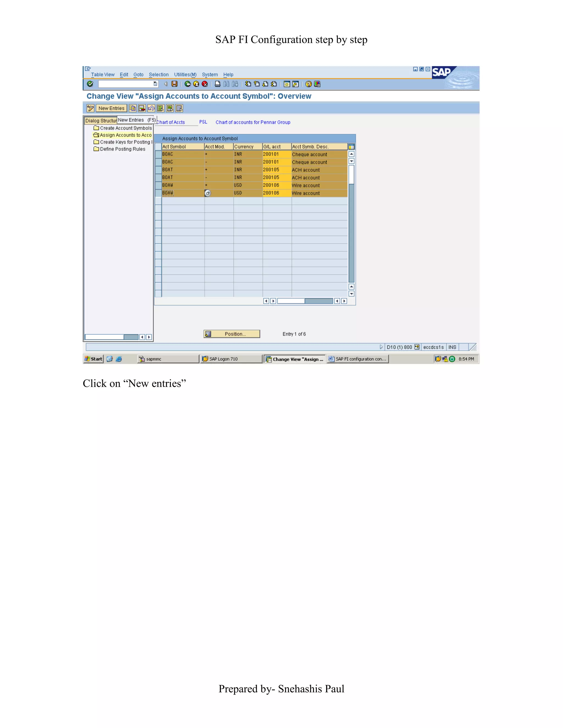Click the table settings icon at grid corner

pos(351,147)
